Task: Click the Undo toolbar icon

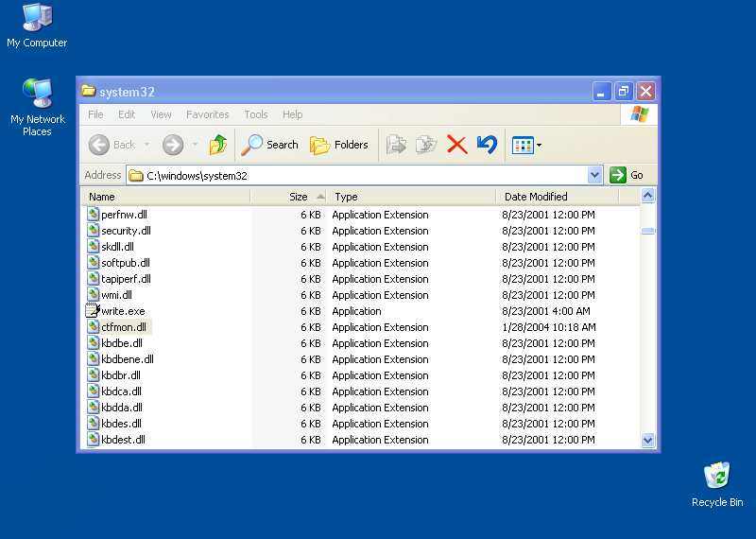Action: [487, 145]
